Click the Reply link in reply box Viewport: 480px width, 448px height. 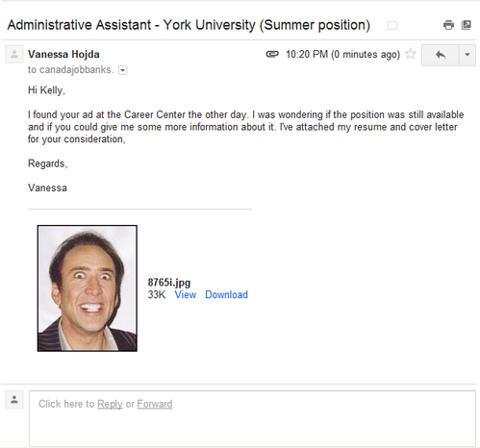pos(110,404)
